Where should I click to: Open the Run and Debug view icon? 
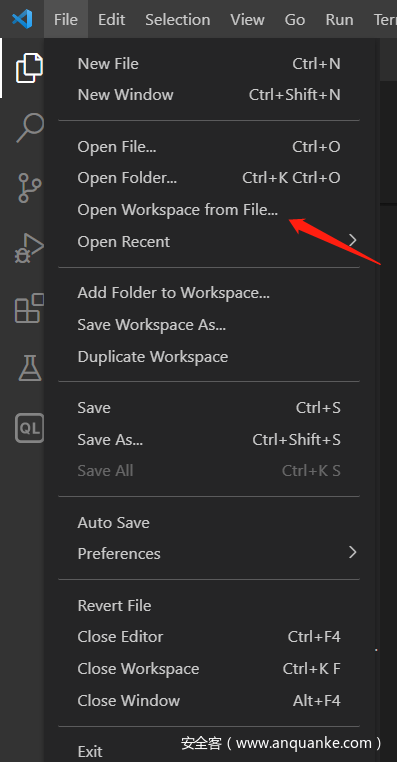[x=29, y=248]
